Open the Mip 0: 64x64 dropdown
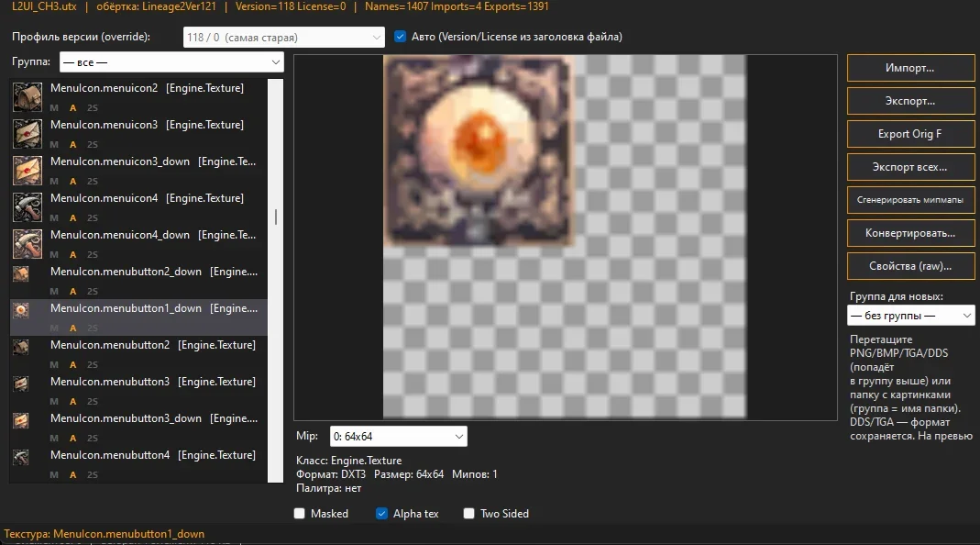The image size is (980, 545). click(398, 436)
